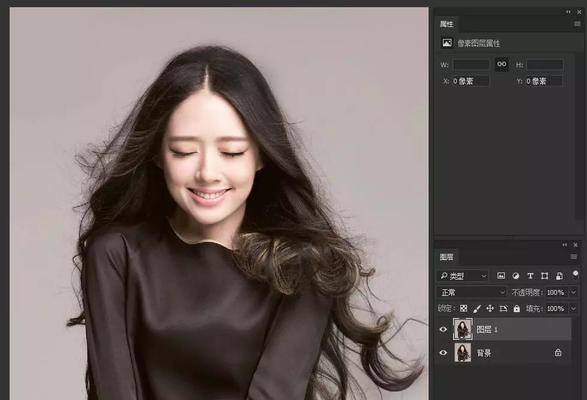The width and height of the screenshot is (587, 400).
Task: Select the 属性 panel tab
Action: pyautogui.click(x=446, y=24)
